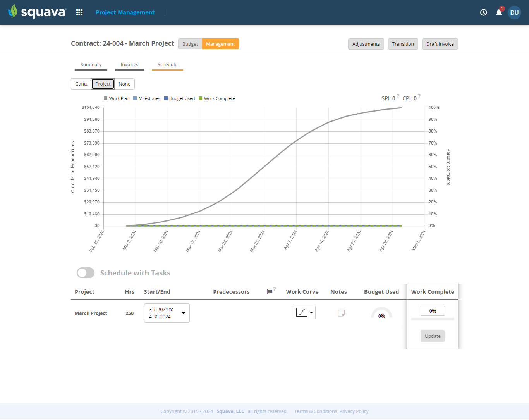Image resolution: width=529 pixels, height=420 pixels.
Task: Select the None chart display option
Action: 125,84
